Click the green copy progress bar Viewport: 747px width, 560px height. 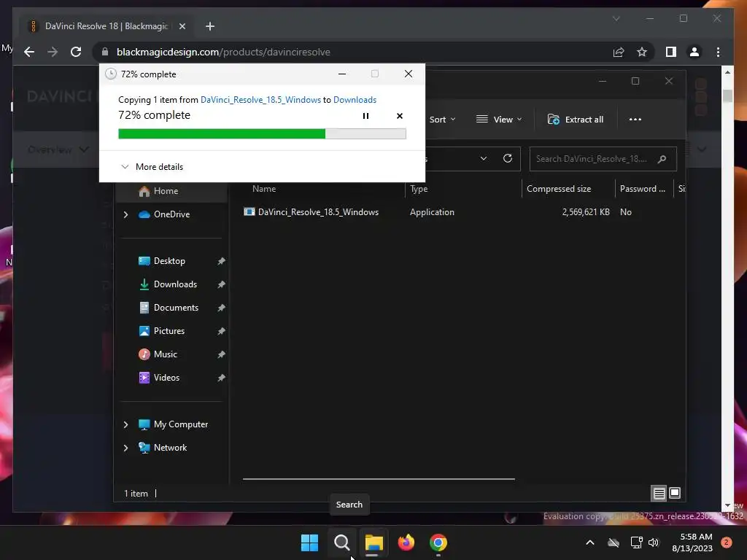point(262,134)
